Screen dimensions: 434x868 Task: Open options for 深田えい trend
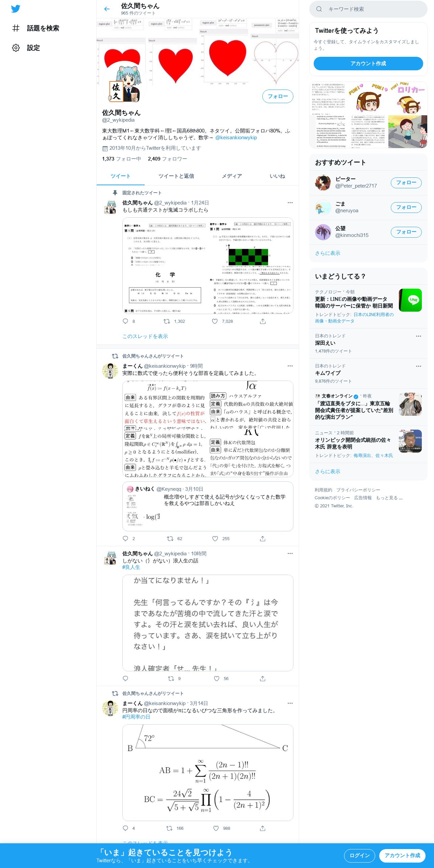(x=418, y=336)
